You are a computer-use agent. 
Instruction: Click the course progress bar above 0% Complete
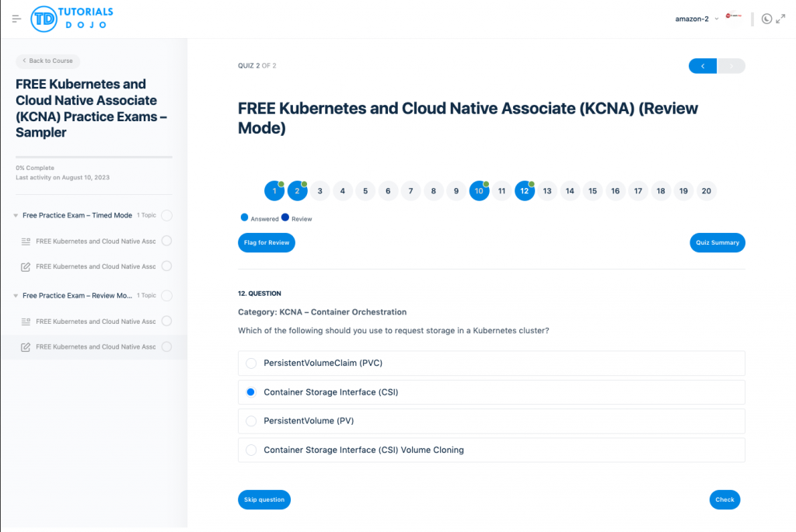[x=94, y=157]
